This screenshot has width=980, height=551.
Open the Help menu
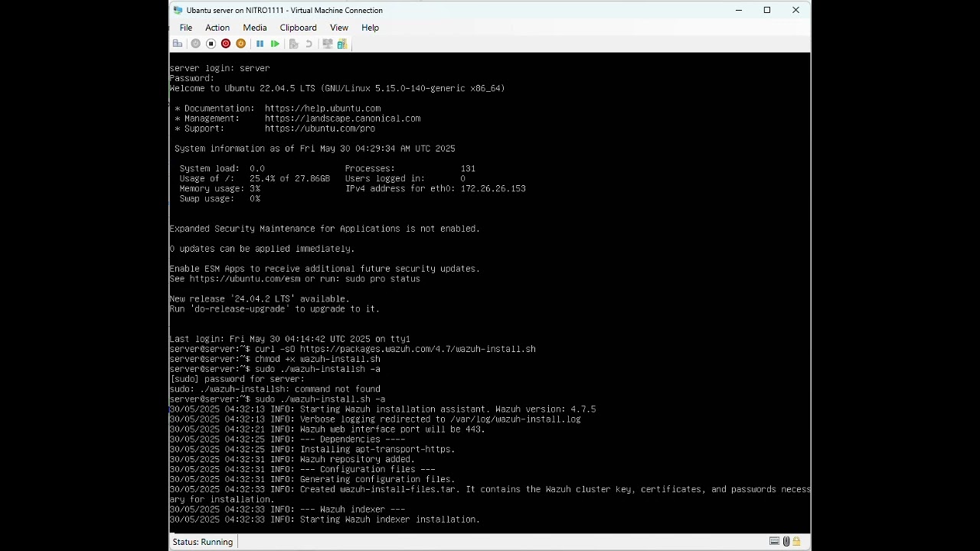click(370, 28)
